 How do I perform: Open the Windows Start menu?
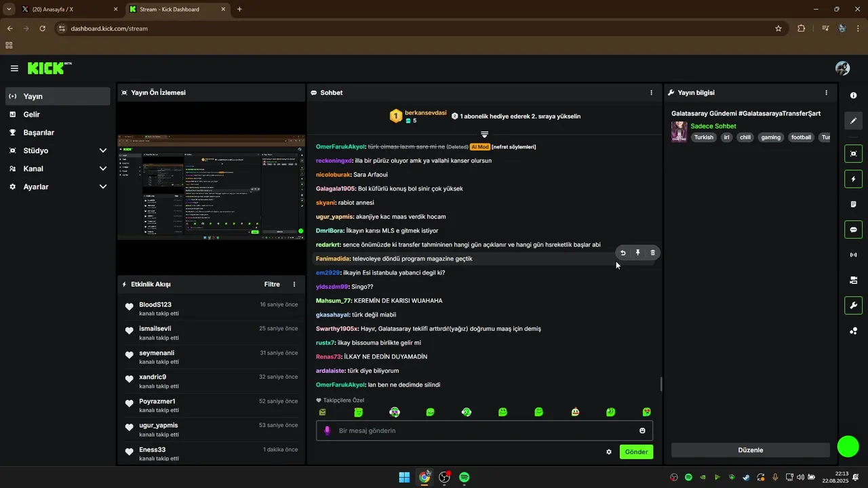pos(404,477)
